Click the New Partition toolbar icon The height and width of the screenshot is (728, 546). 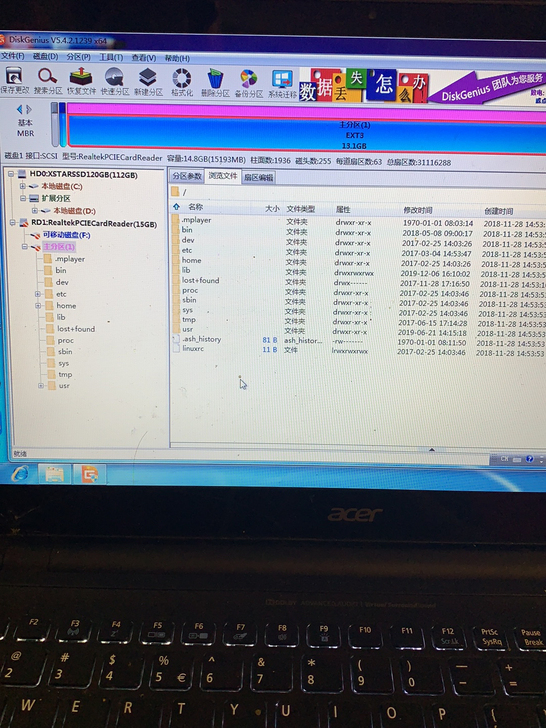coord(148,82)
